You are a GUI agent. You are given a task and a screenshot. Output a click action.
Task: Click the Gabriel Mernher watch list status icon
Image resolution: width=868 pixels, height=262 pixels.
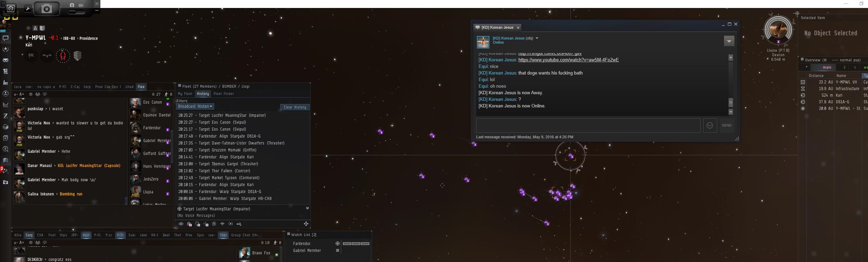click(337, 251)
